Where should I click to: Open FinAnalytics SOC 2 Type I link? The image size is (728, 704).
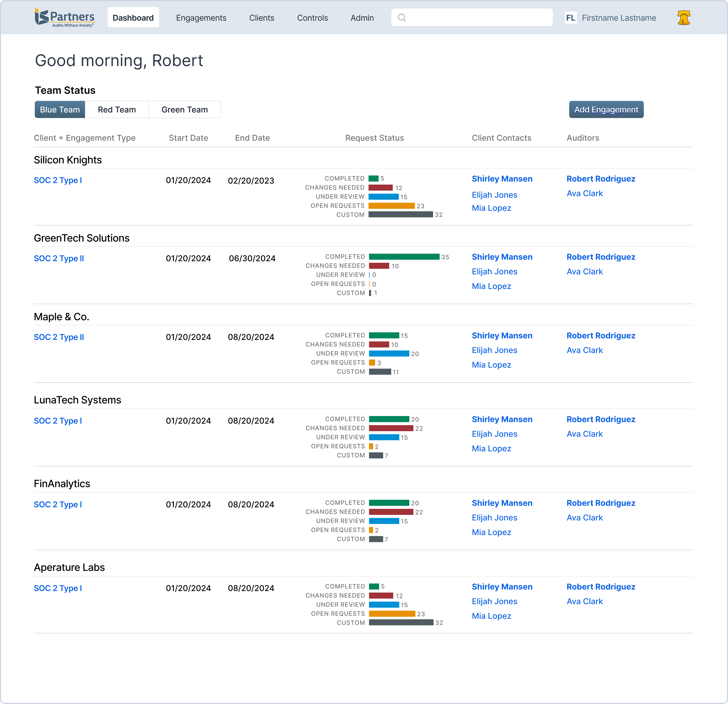pos(58,504)
